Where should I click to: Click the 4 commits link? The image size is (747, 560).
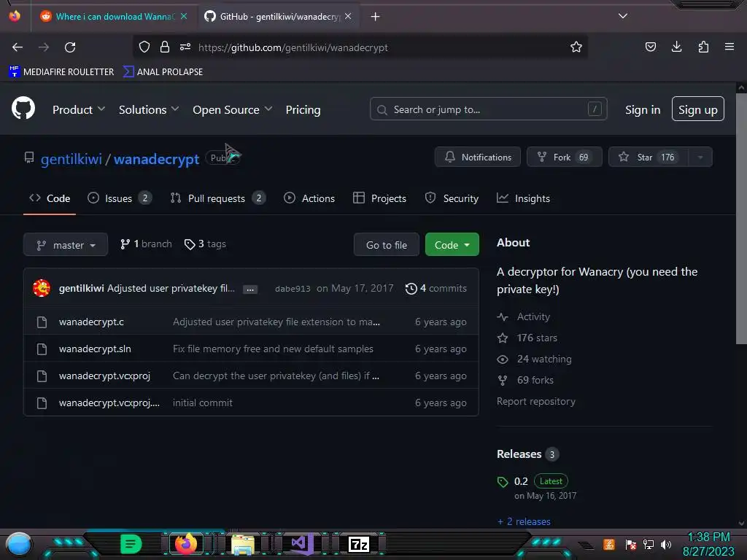click(x=436, y=289)
